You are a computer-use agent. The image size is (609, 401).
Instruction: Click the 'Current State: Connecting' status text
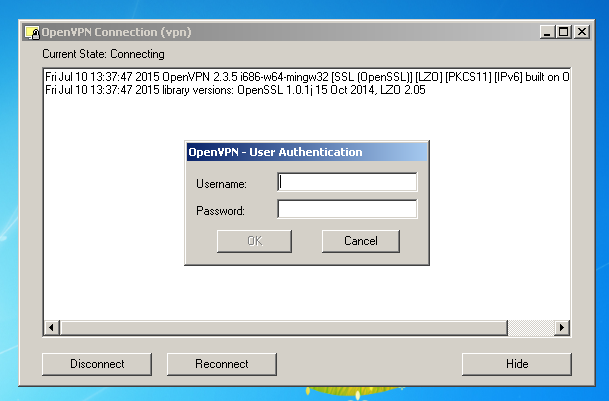(x=103, y=54)
